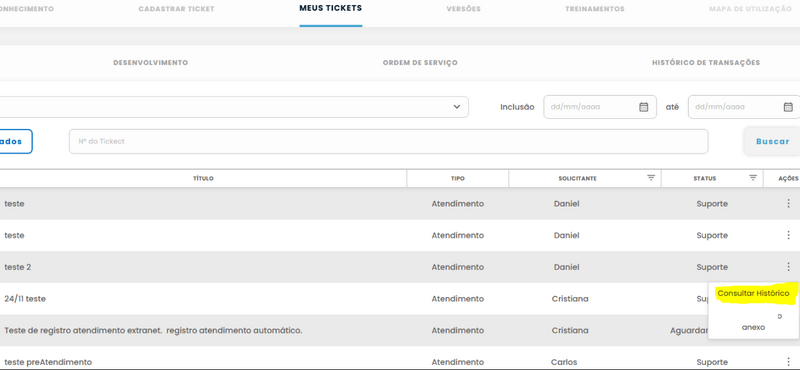
Task: Click the Solicitante column header label
Action: click(578, 179)
